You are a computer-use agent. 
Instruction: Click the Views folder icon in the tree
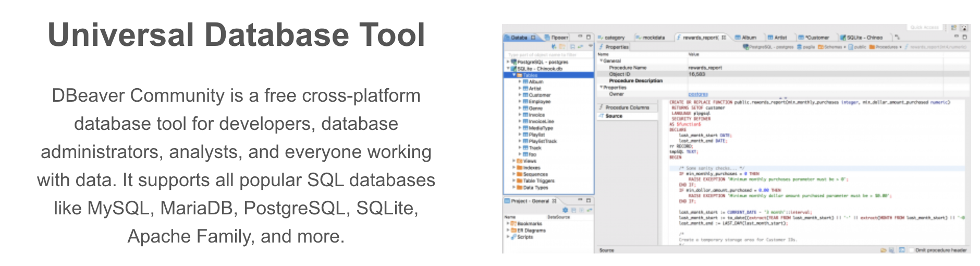point(519,161)
